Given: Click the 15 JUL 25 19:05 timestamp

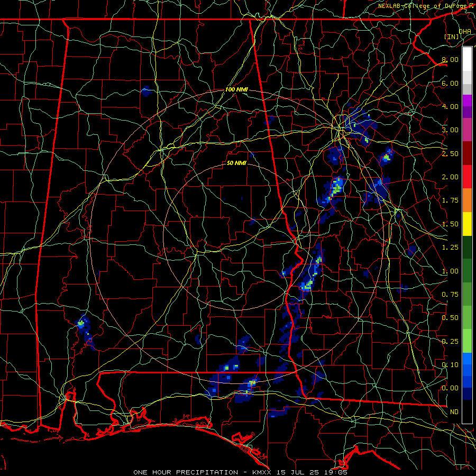Looking at the screenshot, I should (x=312, y=472).
